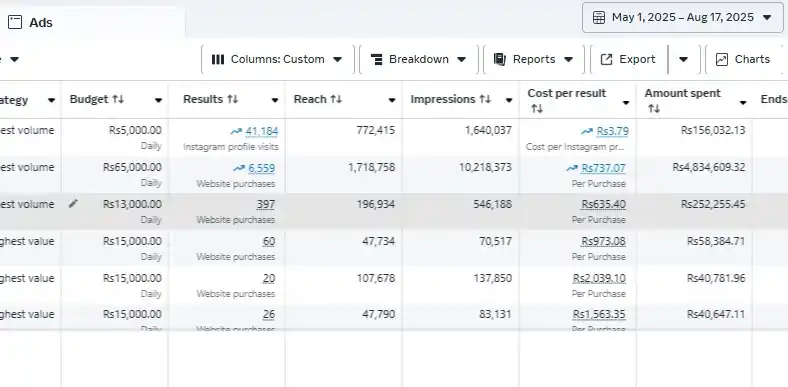Click the calendar icon in the date range

599,18
